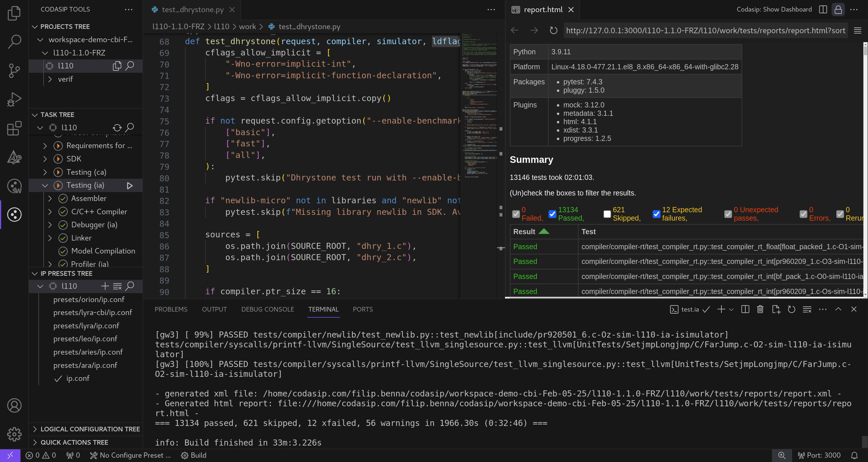Click No Configure Preset in status bar
868x462 pixels.
(131, 456)
